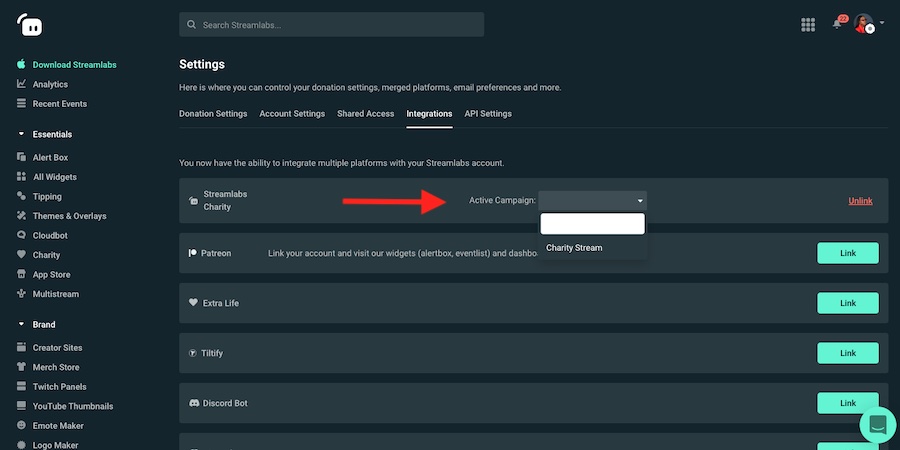
Task: Click the Apple icon beside Download Streamlabs
Action: [21, 64]
